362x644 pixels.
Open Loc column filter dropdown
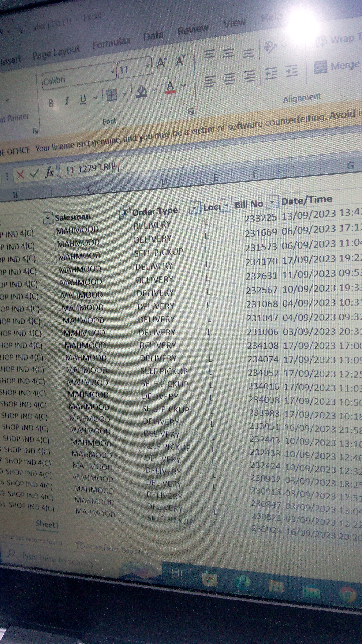(x=226, y=205)
